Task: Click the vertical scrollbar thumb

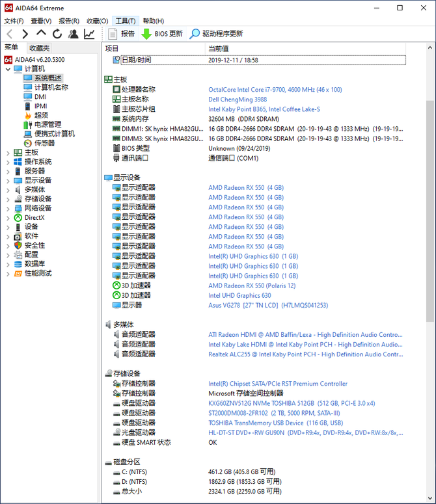Action: click(x=430, y=211)
